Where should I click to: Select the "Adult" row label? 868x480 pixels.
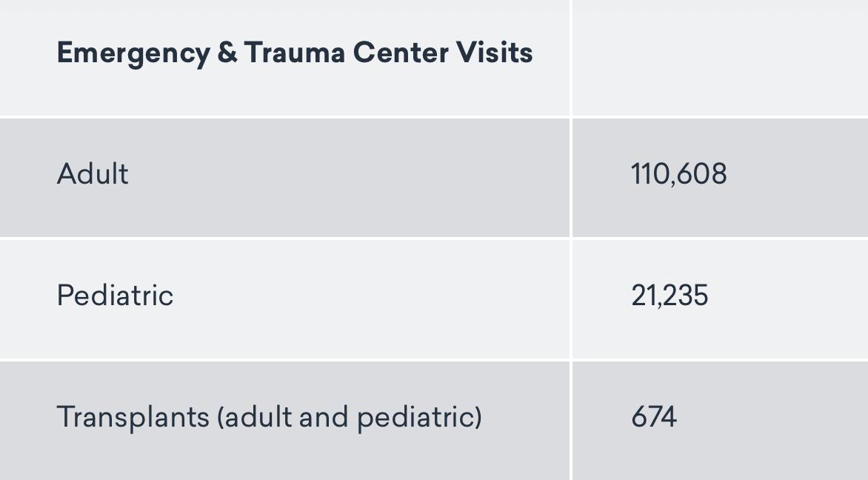(93, 174)
